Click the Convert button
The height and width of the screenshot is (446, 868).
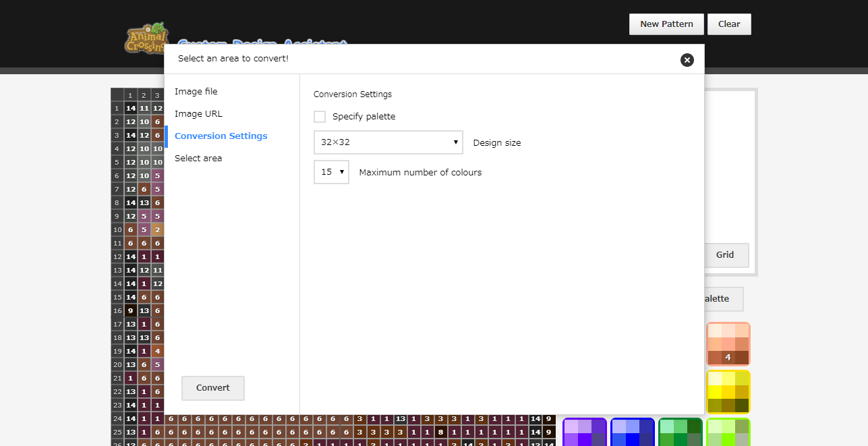pyautogui.click(x=213, y=388)
